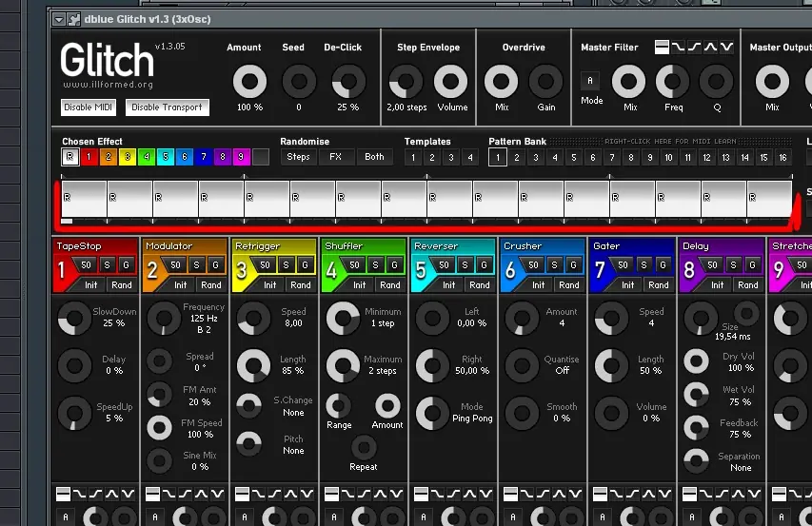Click Randomise Steps button

click(x=298, y=157)
